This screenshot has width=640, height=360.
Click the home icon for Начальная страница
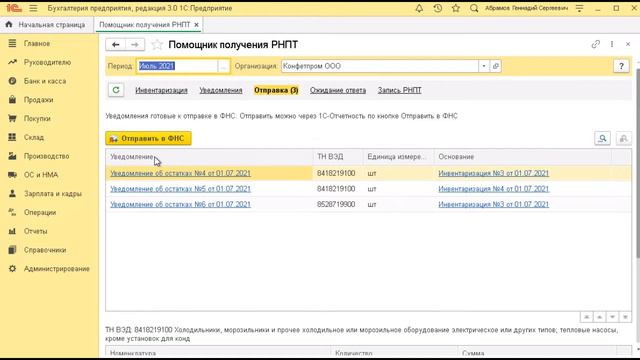point(9,24)
